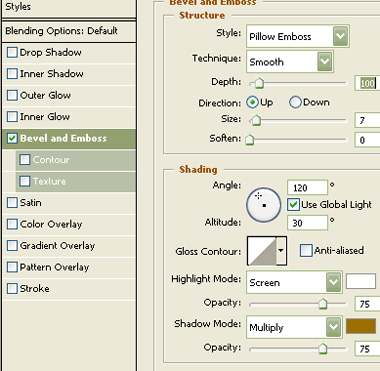Screen dimensions: 380x371
Task: Open the Shadow Mode dropdown showing Multiply
Action: 294,327
